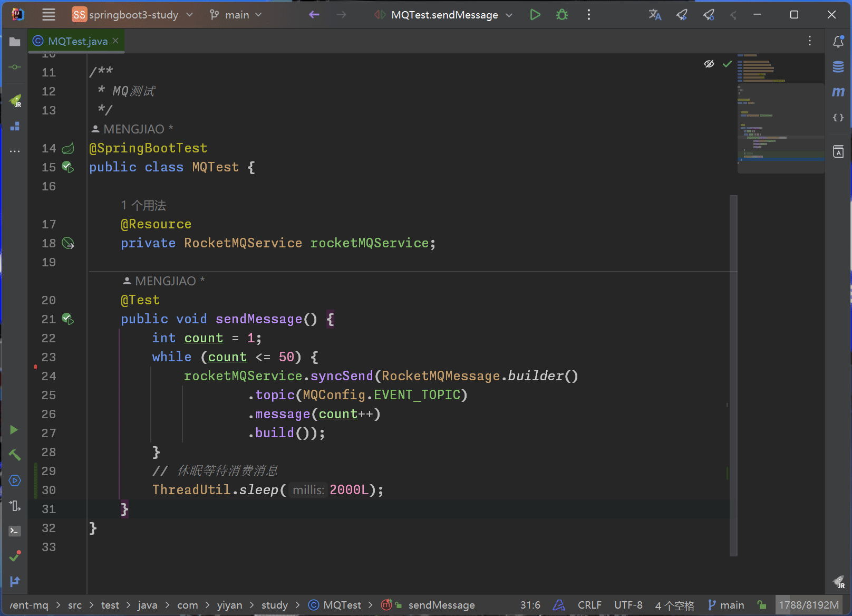Open the Debug tool window in the left sidebar
This screenshot has width=852, height=616.
click(15, 506)
